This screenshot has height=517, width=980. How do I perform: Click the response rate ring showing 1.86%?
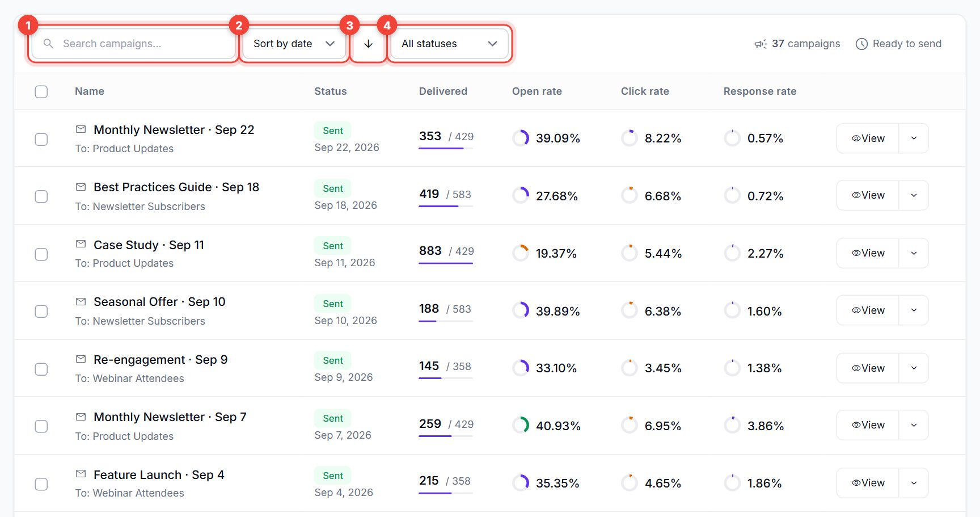pos(732,483)
